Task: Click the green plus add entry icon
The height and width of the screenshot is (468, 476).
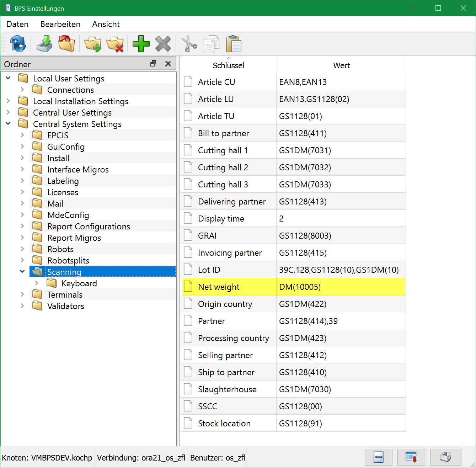Action: (141, 44)
